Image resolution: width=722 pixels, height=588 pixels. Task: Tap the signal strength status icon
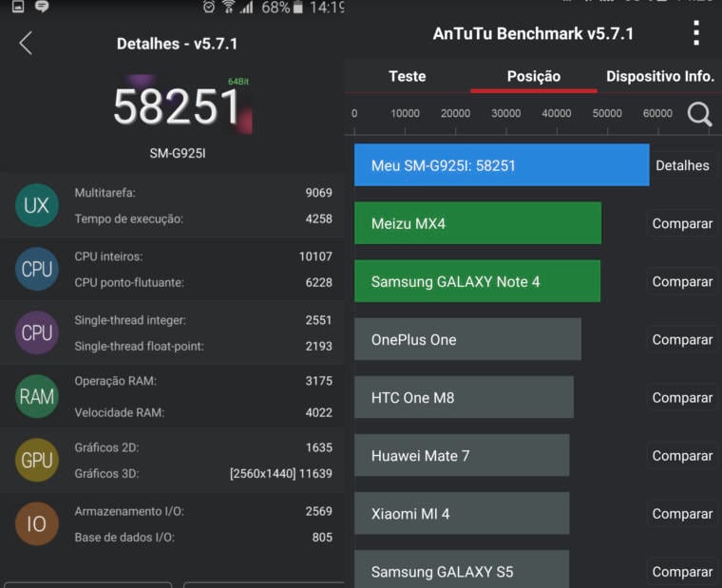(246, 7)
